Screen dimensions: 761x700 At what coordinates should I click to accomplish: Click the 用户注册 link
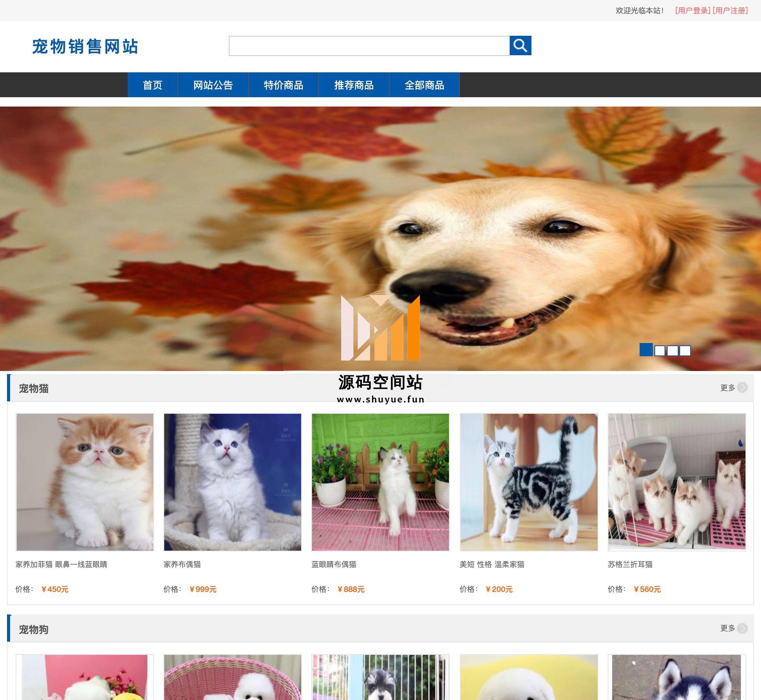click(730, 10)
